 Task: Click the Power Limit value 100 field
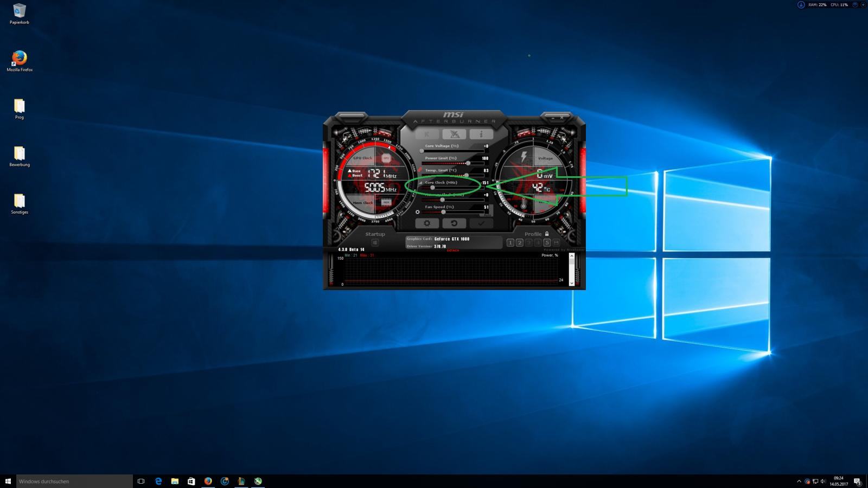486,158
